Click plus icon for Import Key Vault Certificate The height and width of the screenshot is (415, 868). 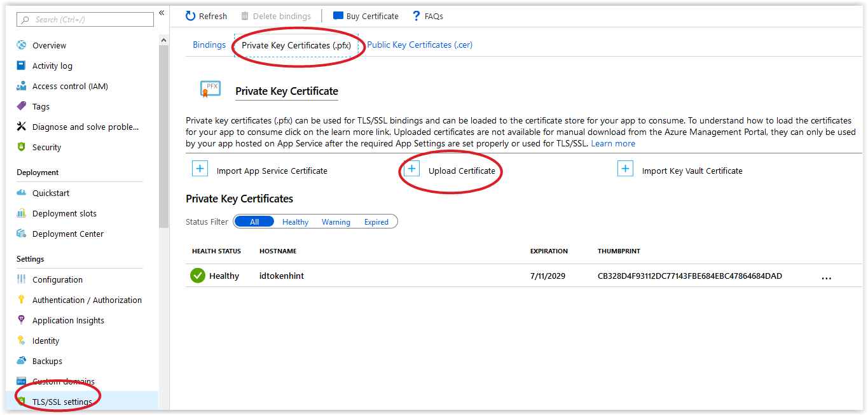[x=625, y=169]
